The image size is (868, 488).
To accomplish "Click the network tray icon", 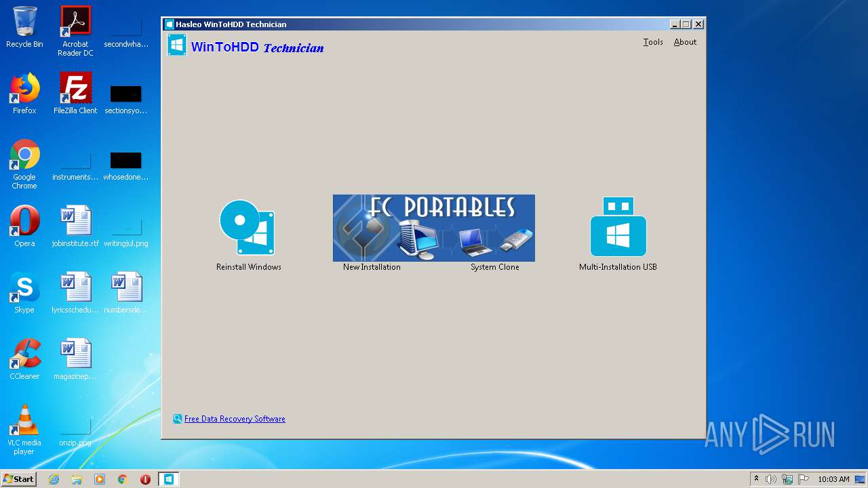I will pyautogui.click(x=787, y=479).
